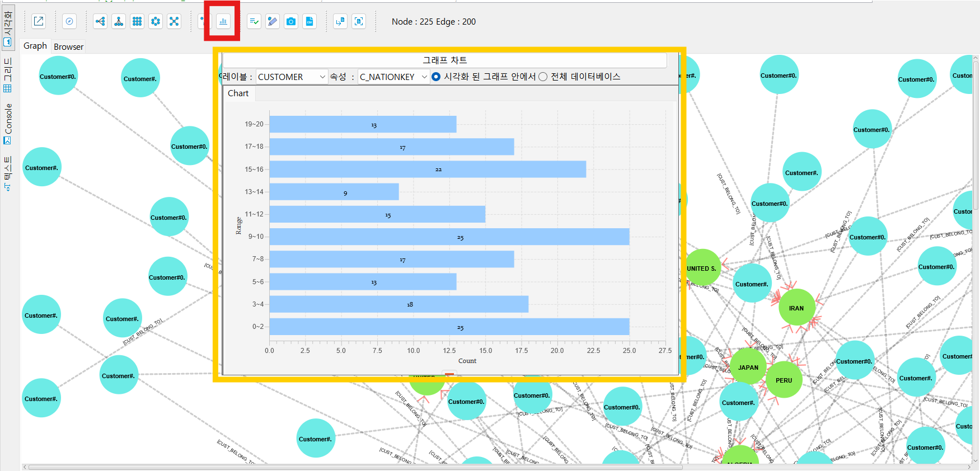
Task: Click the scroll-up arrow of vertical scrollbar
Action: tap(976, 58)
